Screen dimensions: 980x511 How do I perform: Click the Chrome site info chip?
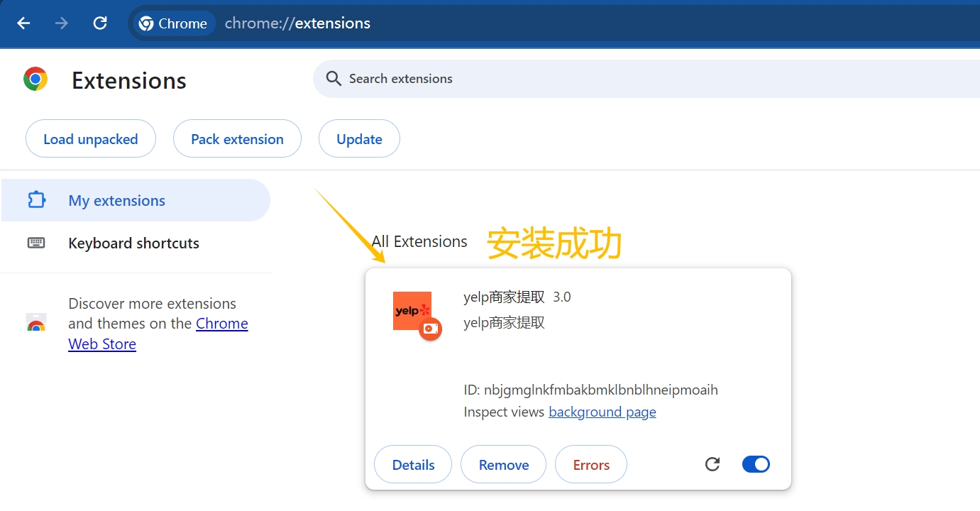173,23
